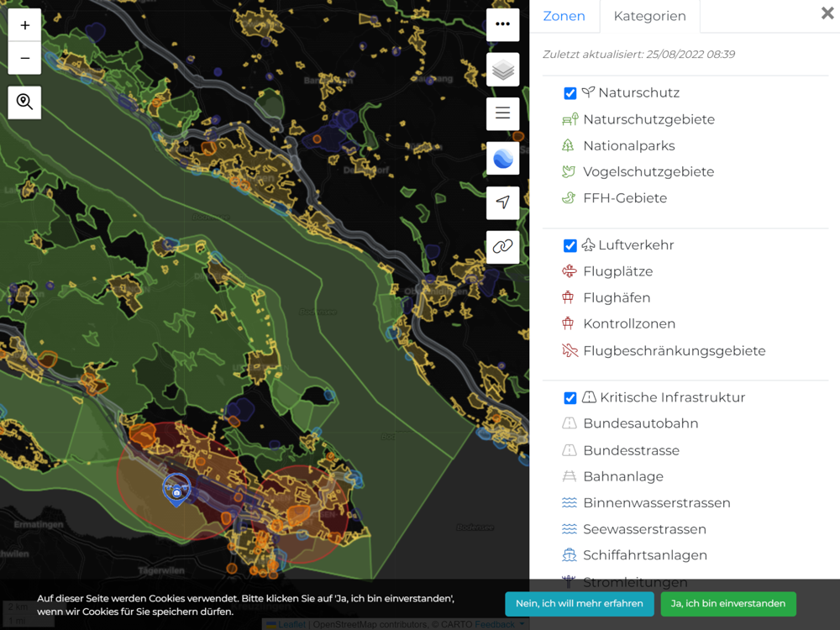The image size is (840, 630).
Task: Uncheck the Kritische Infrastruktur checkbox
Action: [x=570, y=398]
